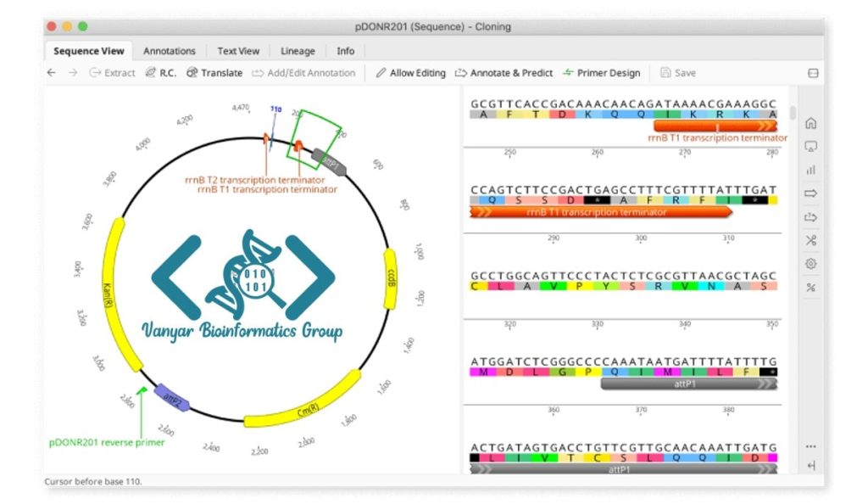
Task: Select the short orange annotation bar under GCGTTCACC row
Action: pos(715,126)
